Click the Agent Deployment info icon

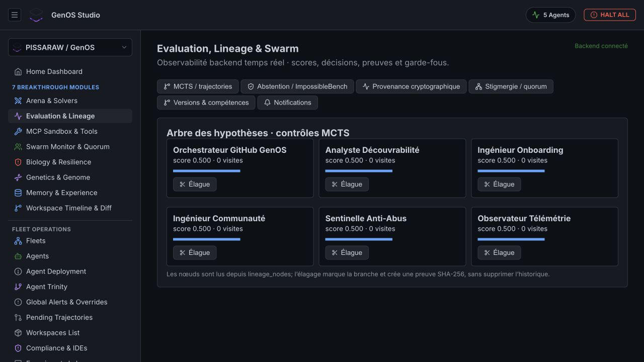click(x=18, y=271)
